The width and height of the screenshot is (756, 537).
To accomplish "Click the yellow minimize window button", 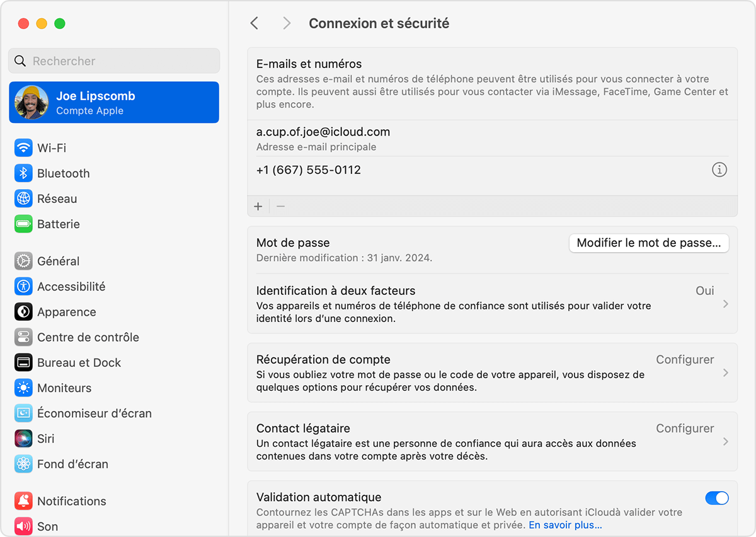I will point(42,23).
